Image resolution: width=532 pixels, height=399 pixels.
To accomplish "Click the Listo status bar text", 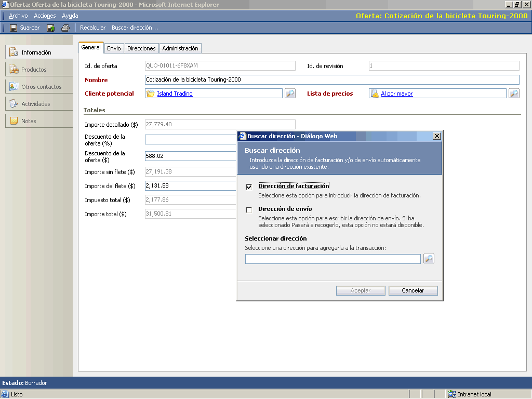I will coord(17,394).
